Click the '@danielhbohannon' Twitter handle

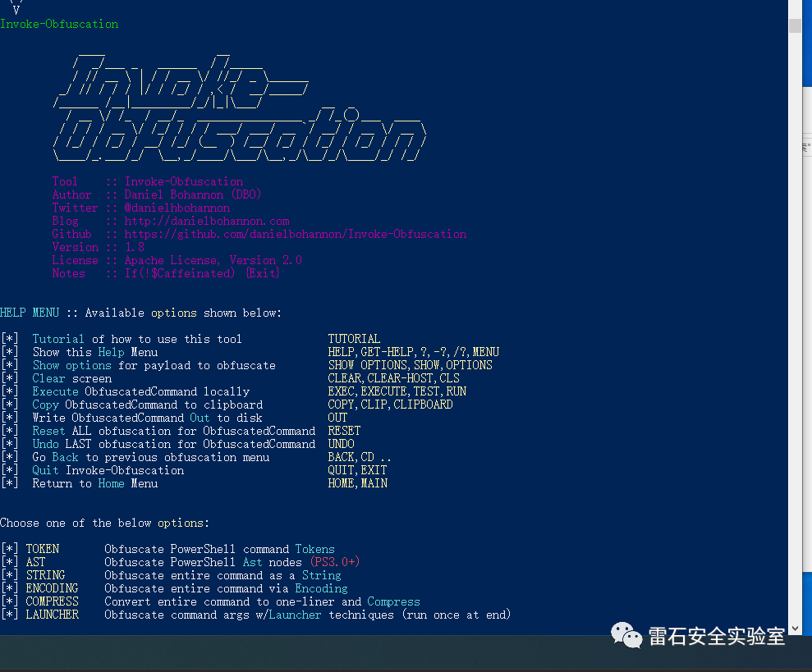coord(177,208)
